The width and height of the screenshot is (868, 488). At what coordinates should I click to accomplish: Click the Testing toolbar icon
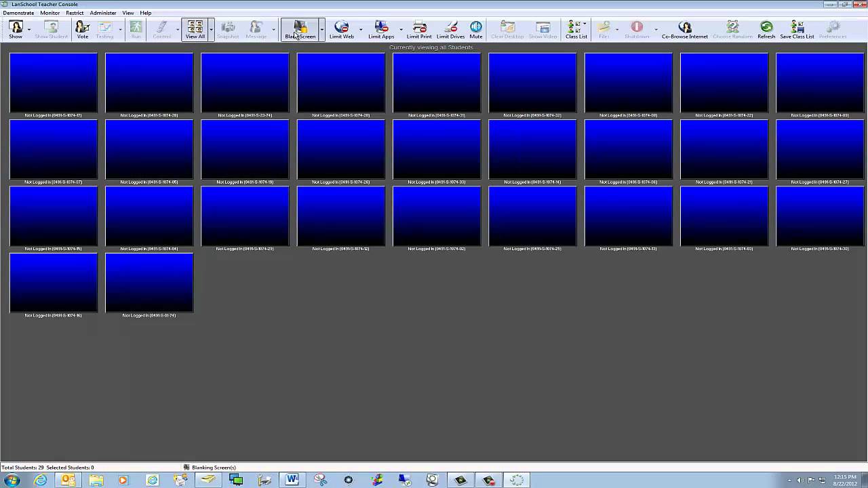104,29
